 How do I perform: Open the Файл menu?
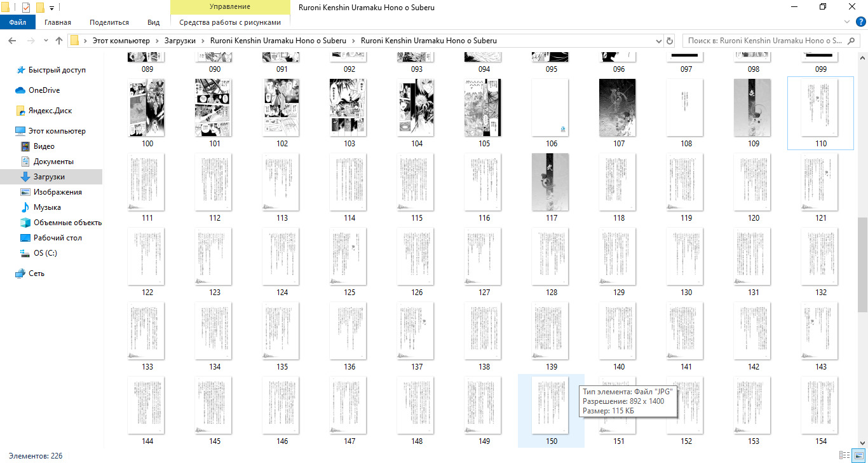point(17,22)
